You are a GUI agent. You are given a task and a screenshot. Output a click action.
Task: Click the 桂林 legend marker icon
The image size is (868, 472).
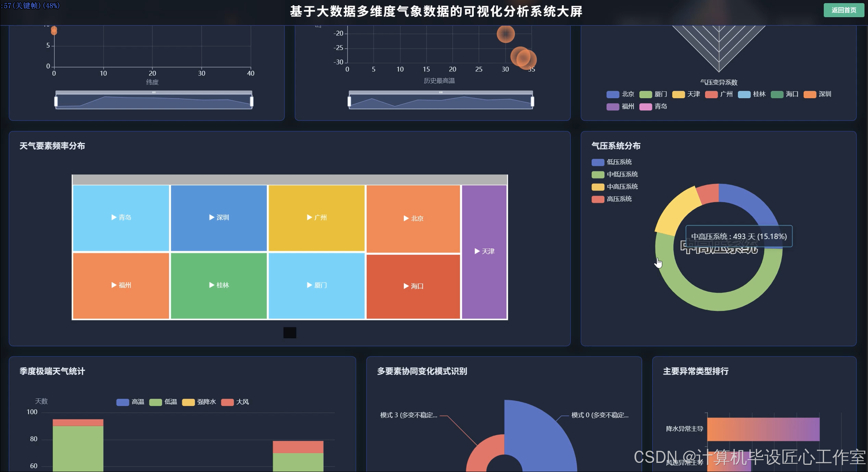pyautogui.click(x=744, y=95)
